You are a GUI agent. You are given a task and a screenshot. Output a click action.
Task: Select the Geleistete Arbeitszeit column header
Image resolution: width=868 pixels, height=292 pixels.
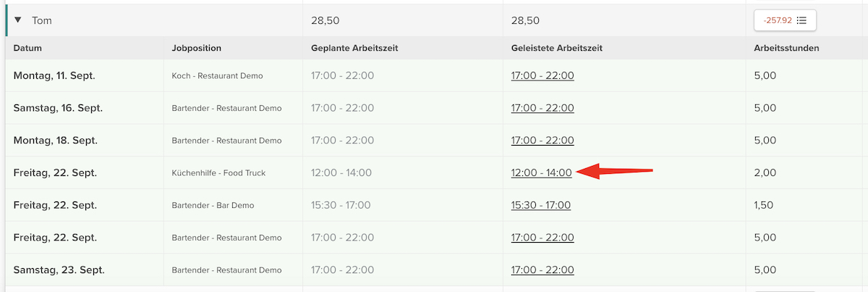(557, 48)
